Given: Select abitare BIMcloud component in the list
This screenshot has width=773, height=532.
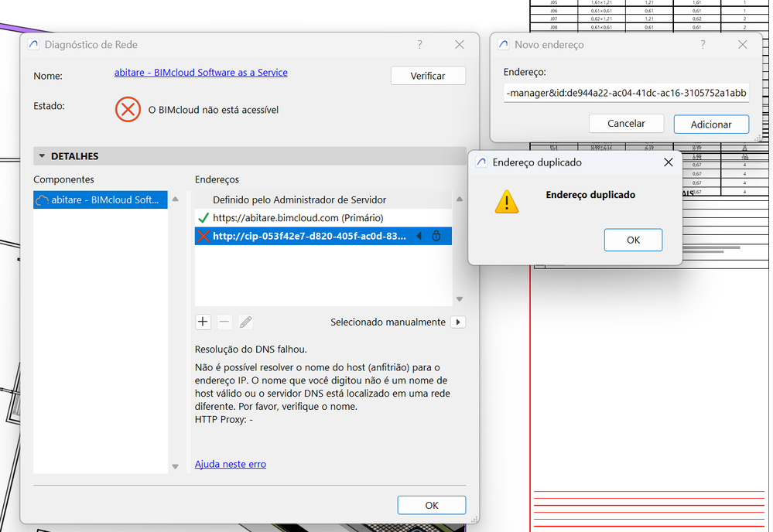Looking at the screenshot, I should coord(101,199).
